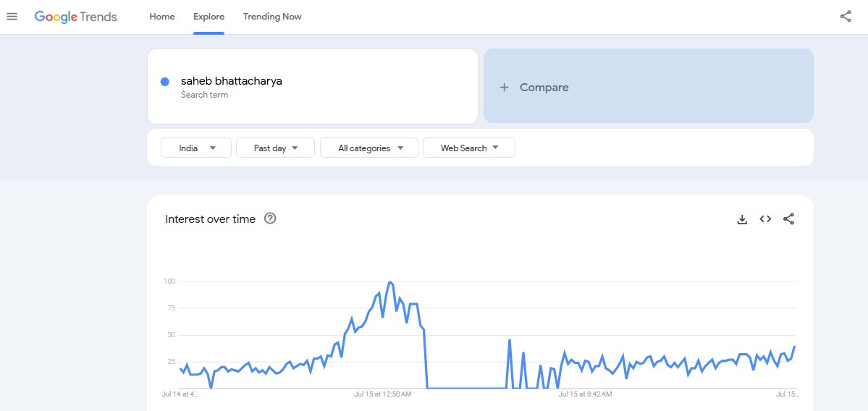Screen dimensions: 868x411
Task: Click the Compare button
Action: (x=648, y=86)
